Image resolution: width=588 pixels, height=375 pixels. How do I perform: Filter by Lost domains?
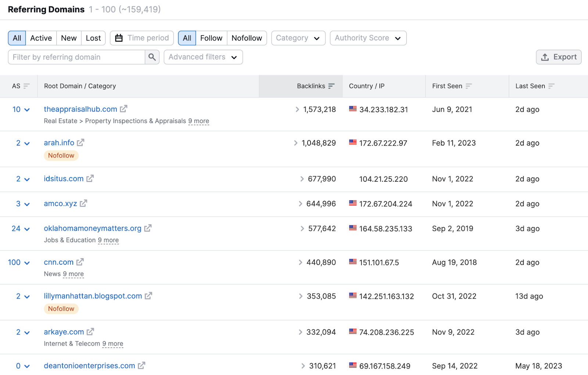coord(93,38)
